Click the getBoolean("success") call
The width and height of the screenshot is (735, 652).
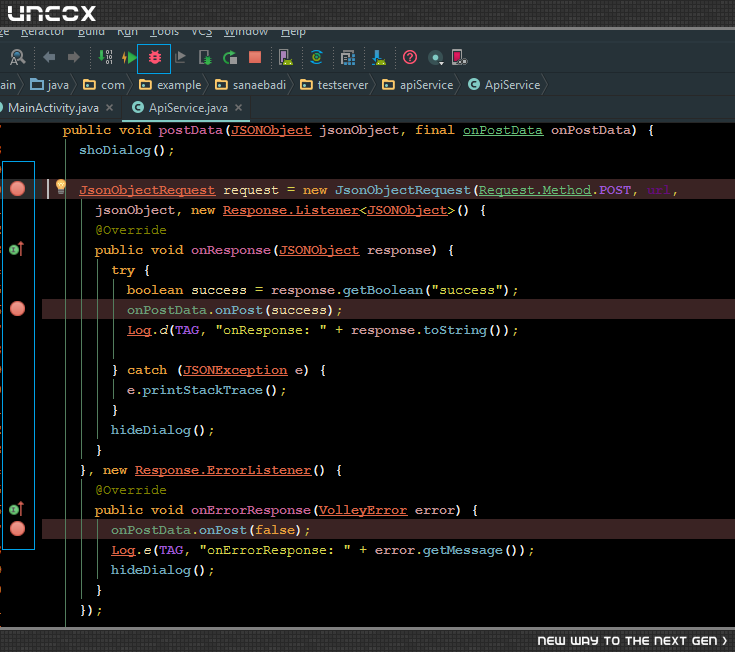[425, 290]
